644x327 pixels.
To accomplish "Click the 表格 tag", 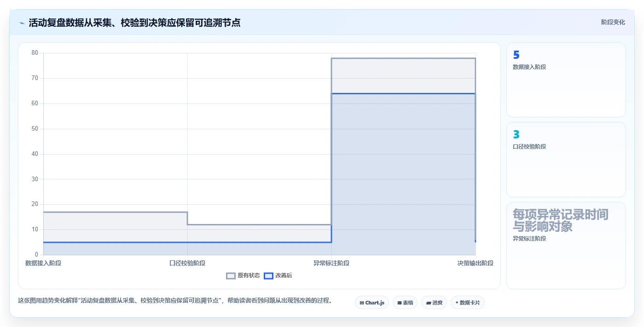I will (x=405, y=303).
